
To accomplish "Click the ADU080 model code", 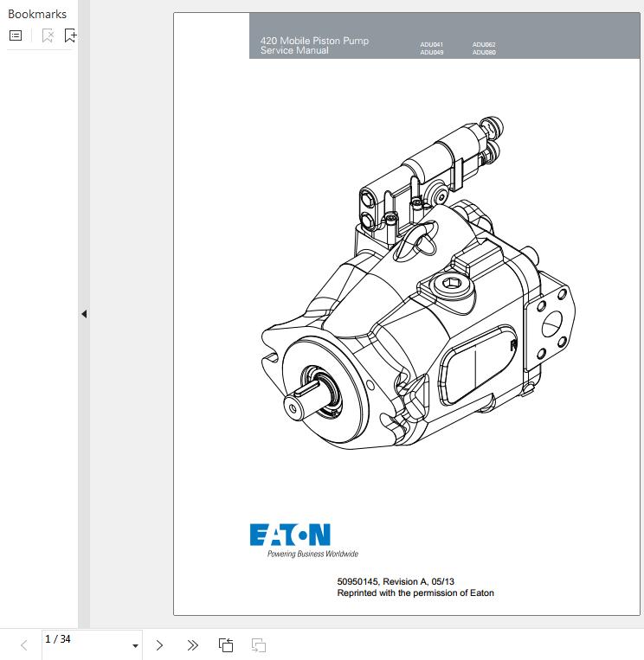I will [x=484, y=52].
